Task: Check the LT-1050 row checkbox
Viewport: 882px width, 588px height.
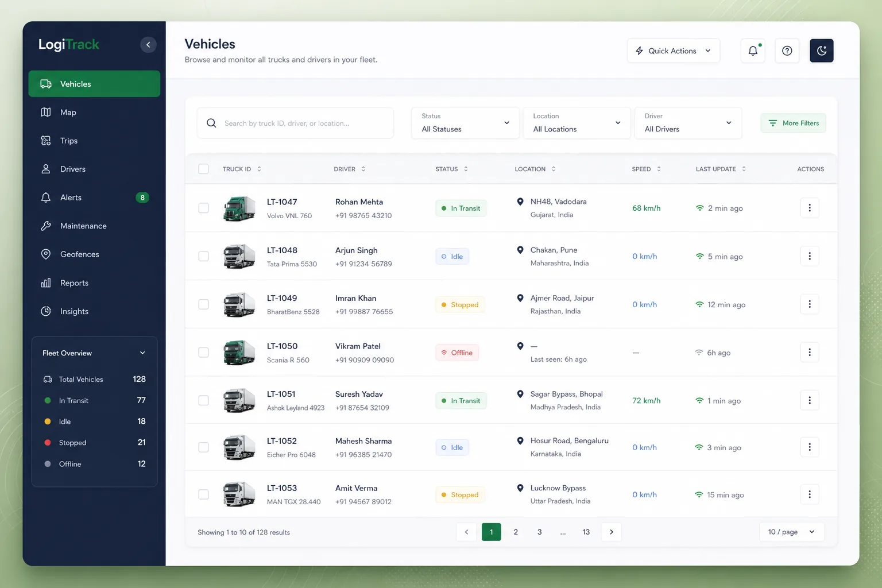Action: tap(203, 353)
